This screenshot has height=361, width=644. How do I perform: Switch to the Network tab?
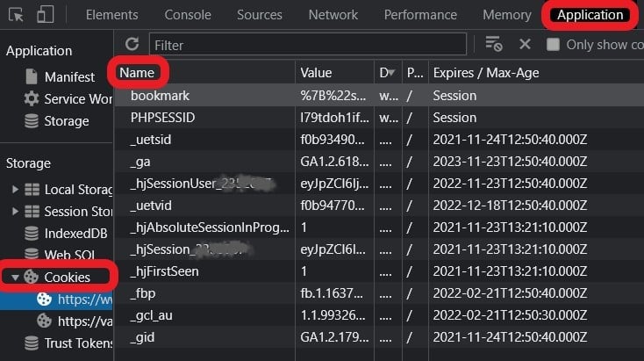click(333, 15)
